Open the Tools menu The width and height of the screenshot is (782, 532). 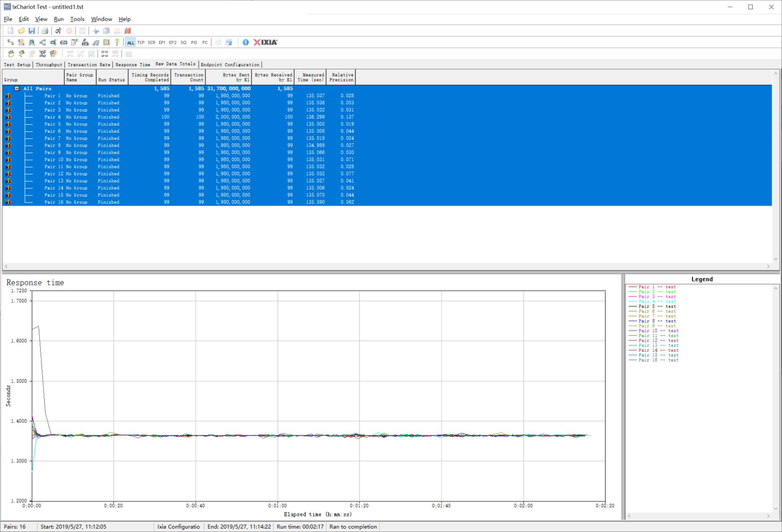(x=77, y=19)
